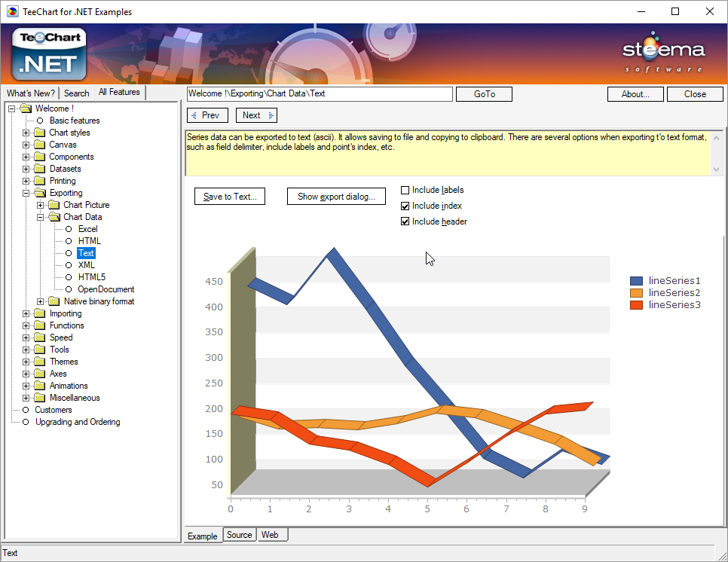
Task: Click the Welcome ! root folder icon
Action: coord(26,108)
